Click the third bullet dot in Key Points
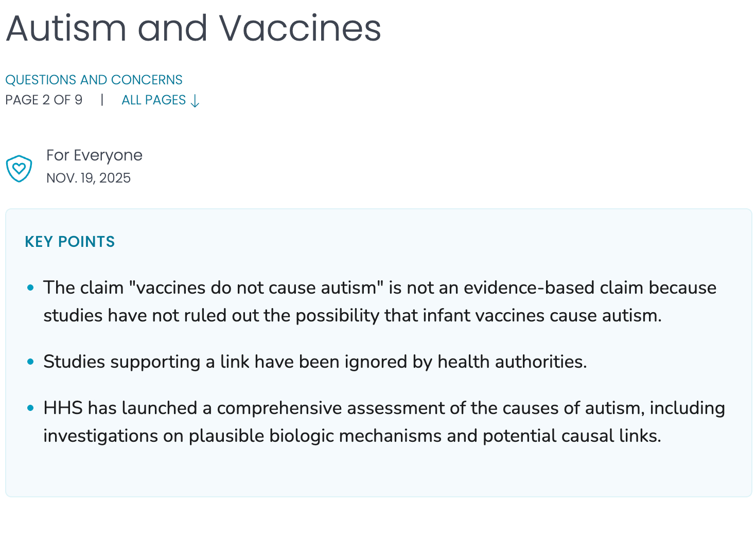The image size is (756, 557). pos(30,408)
